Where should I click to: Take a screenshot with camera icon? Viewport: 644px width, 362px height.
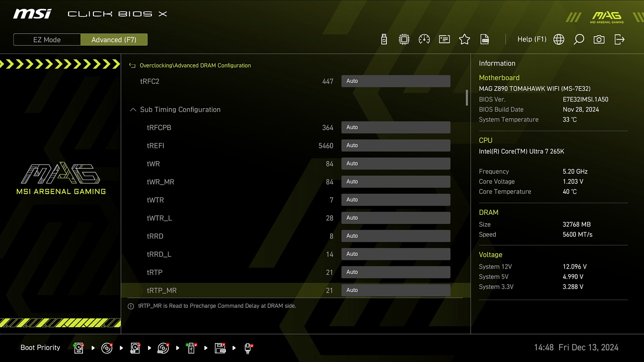click(x=599, y=39)
